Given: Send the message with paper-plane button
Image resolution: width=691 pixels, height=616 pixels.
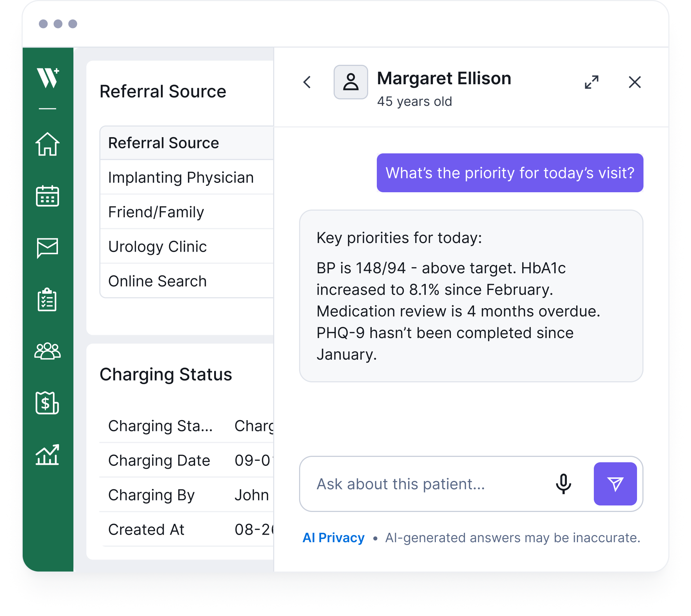Looking at the screenshot, I should (x=615, y=484).
